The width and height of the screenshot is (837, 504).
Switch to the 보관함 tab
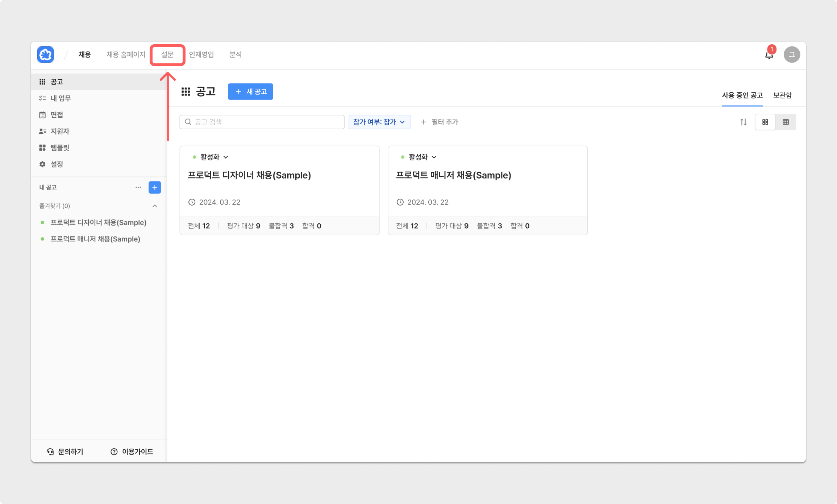click(782, 95)
